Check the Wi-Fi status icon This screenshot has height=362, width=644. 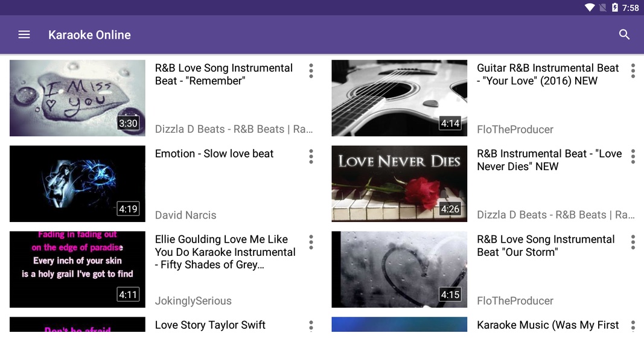(x=590, y=7)
